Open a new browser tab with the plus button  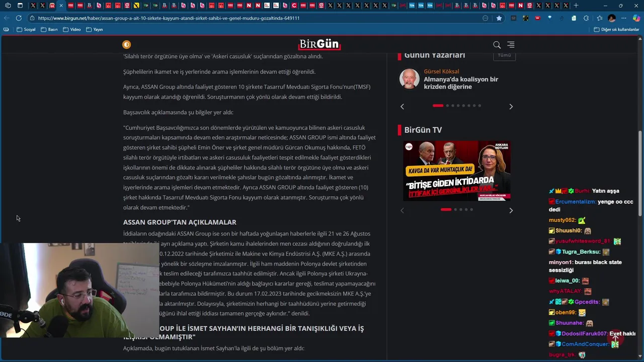(x=576, y=6)
